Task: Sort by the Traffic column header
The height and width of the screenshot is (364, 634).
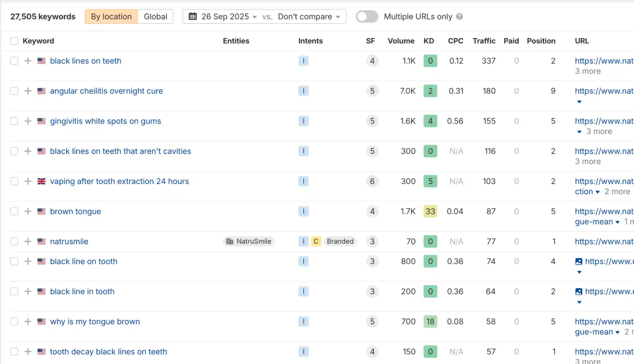Action: pyautogui.click(x=484, y=41)
